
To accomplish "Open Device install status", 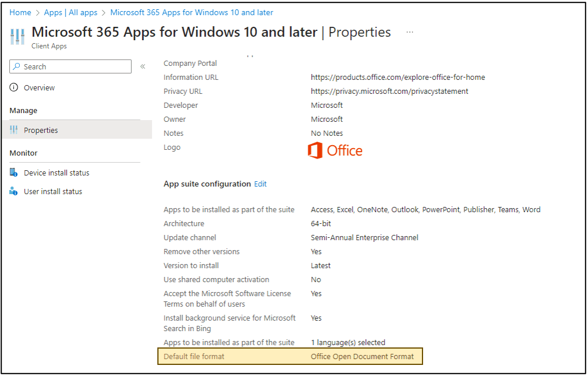I will click(57, 173).
